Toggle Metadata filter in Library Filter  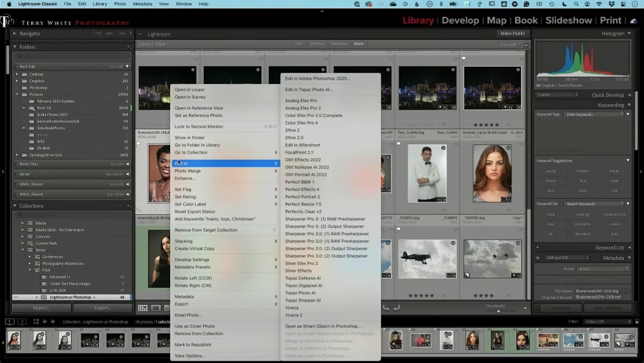pyautogui.click(x=339, y=44)
